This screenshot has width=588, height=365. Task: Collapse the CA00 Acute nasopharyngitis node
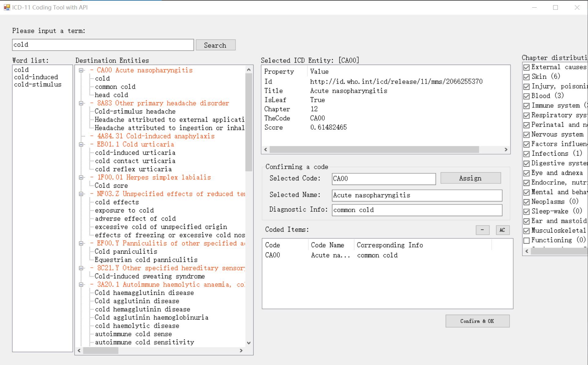coord(81,70)
